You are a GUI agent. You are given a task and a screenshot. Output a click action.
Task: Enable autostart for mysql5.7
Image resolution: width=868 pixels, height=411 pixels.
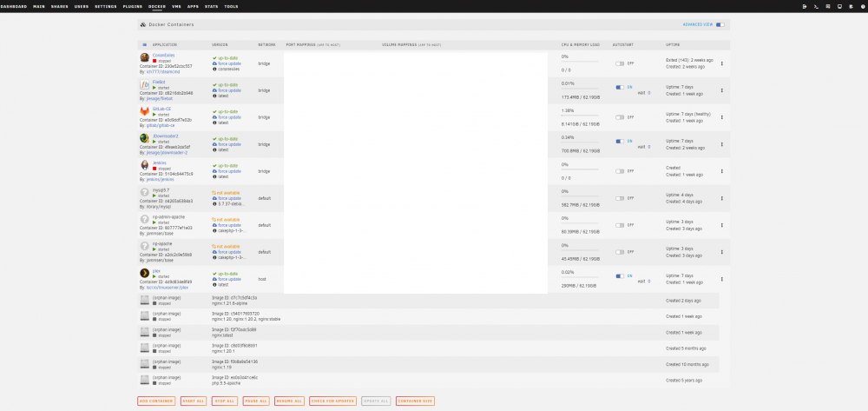pos(620,198)
